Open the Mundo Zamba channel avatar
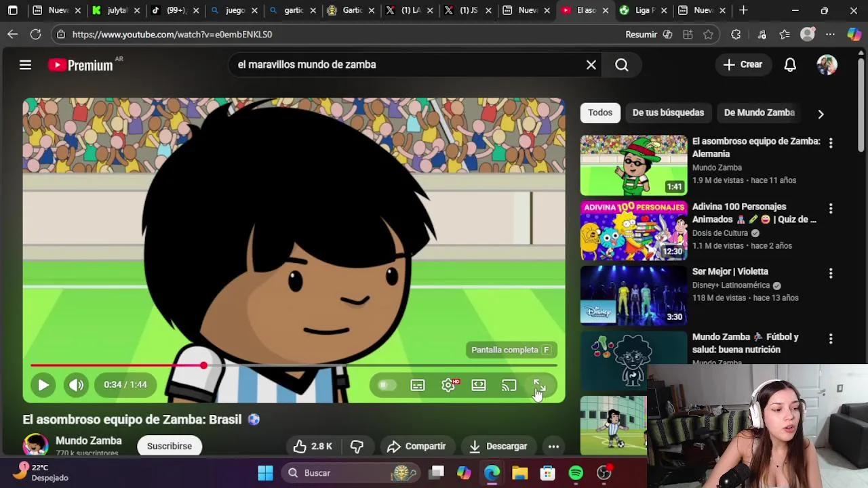This screenshot has height=488, width=868. [35, 445]
